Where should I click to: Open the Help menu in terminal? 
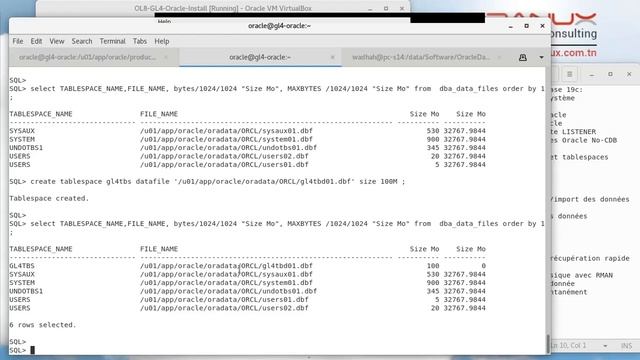(162, 41)
